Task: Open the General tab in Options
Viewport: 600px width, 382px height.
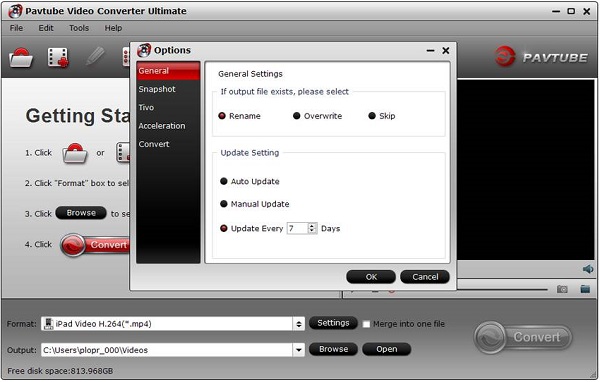Action: [168, 71]
